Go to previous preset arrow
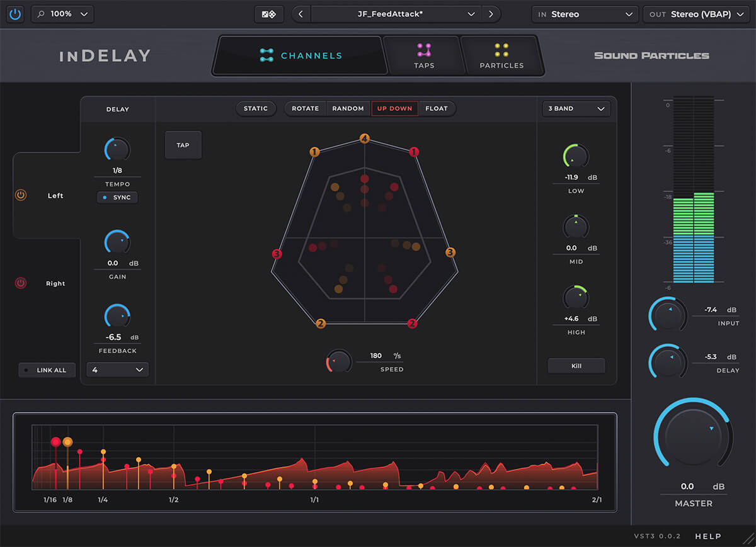This screenshot has height=547, width=756. tap(301, 14)
